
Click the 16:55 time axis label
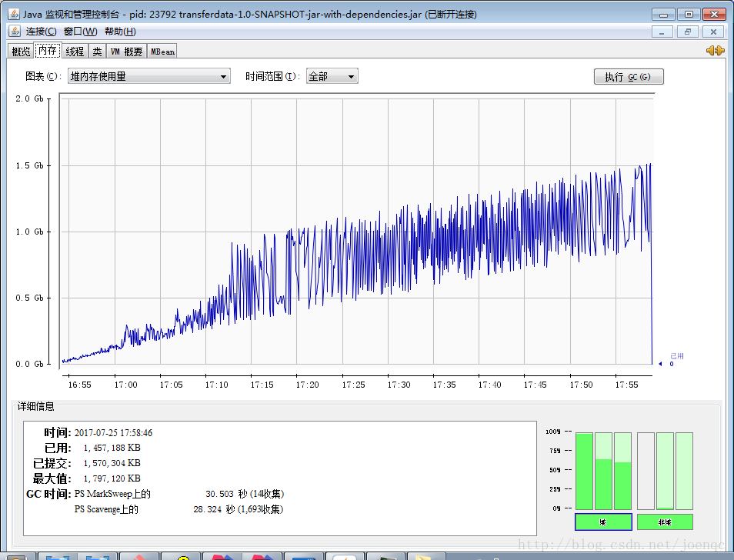point(79,385)
